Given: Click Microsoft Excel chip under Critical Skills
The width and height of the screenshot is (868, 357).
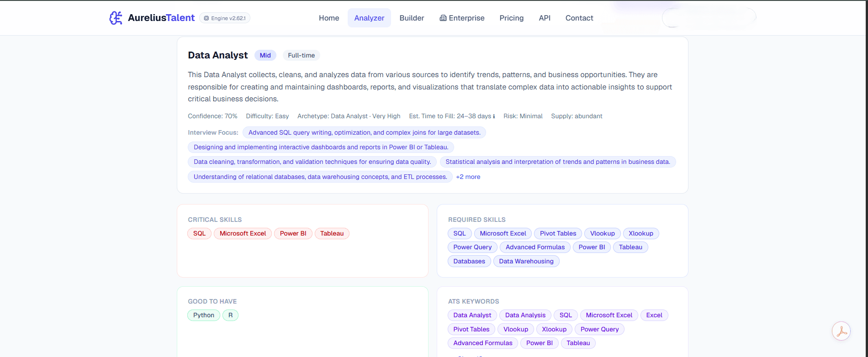Looking at the screenshot, I should 243,233.
